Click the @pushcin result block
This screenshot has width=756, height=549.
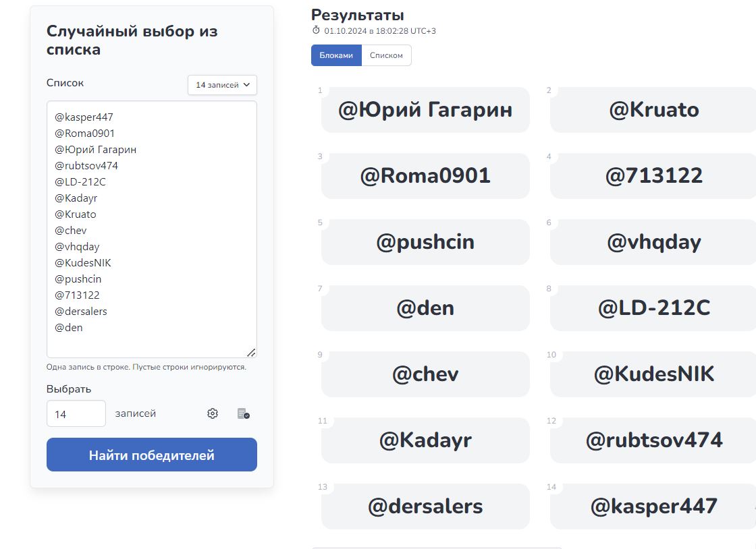coord(425,242)
